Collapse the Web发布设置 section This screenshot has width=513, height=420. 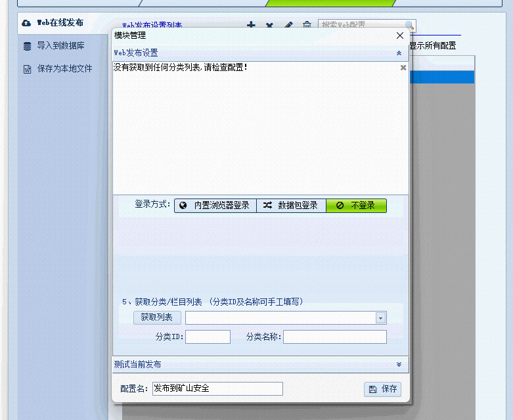pos(399,53)
